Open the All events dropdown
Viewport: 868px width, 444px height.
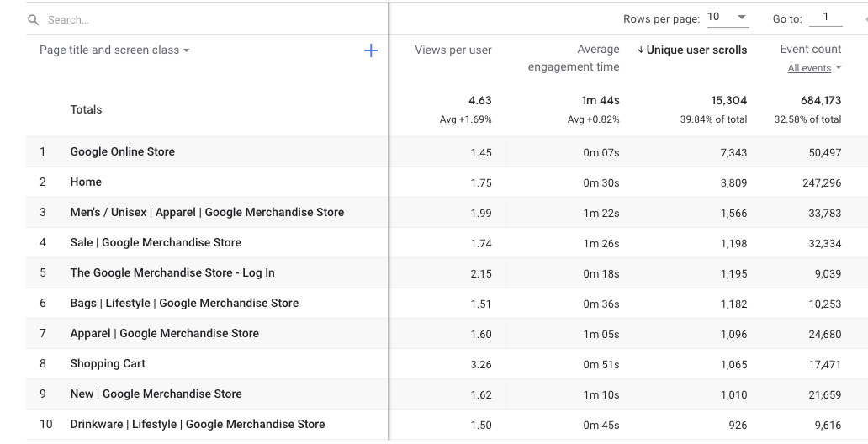(814, 68)
